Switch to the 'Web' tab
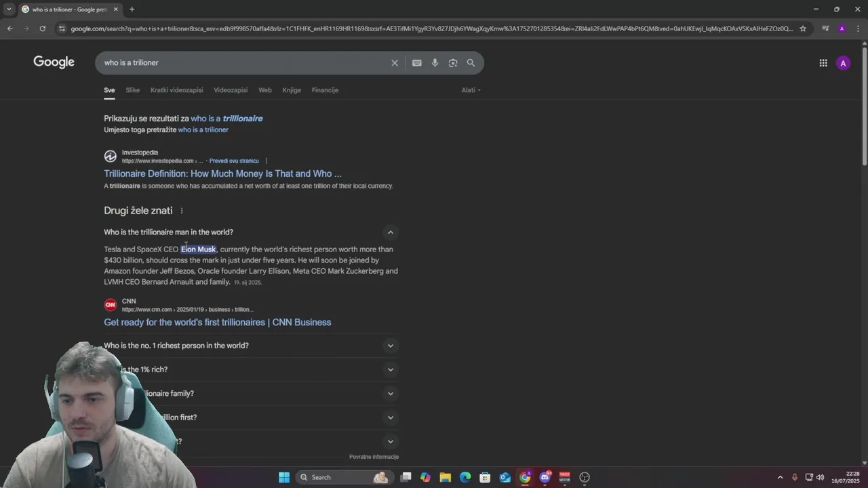Image resolution: width=868 pixels, height=488 pixels. tap(265, 90)
